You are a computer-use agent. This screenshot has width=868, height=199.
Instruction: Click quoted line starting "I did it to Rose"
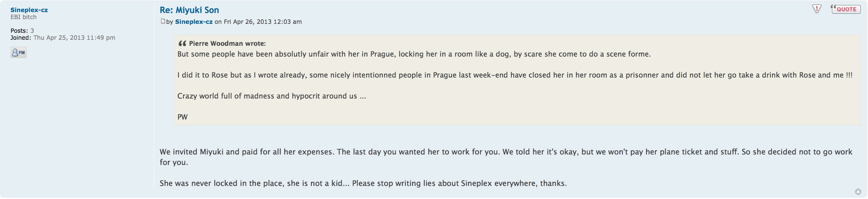(x=514, y=75)
